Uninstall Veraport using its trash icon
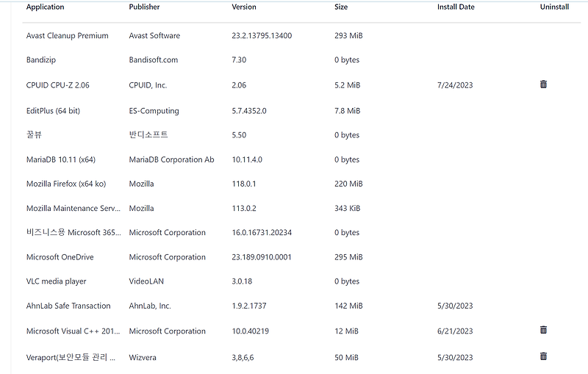The image size is (588, 374). [543, 356]
